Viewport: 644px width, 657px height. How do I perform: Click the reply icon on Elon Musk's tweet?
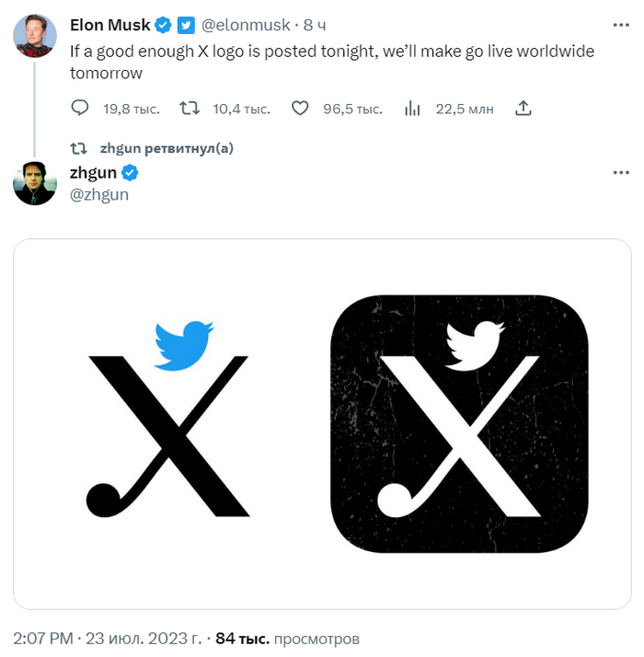click(80, 109)
